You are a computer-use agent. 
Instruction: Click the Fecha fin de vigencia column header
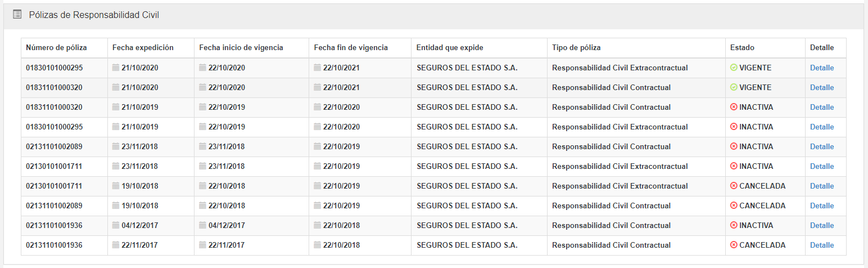coord(351,48)
